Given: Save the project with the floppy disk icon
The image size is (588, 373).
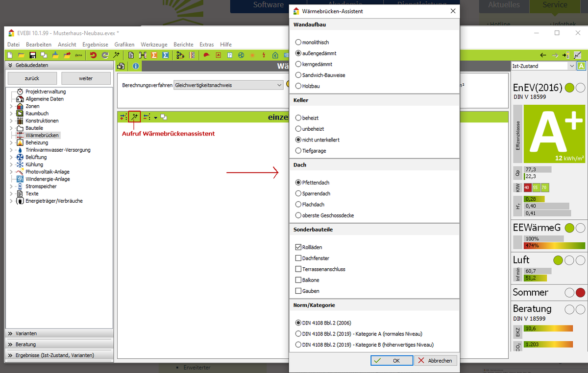Looking at the screenshot, I should pyautogui.click(x=33, y=55).
